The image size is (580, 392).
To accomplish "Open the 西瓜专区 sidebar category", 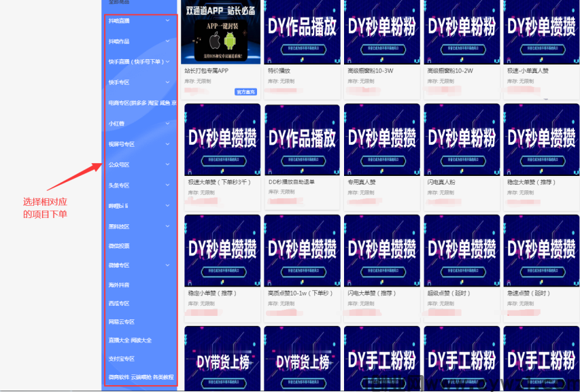I will (119, 303).
